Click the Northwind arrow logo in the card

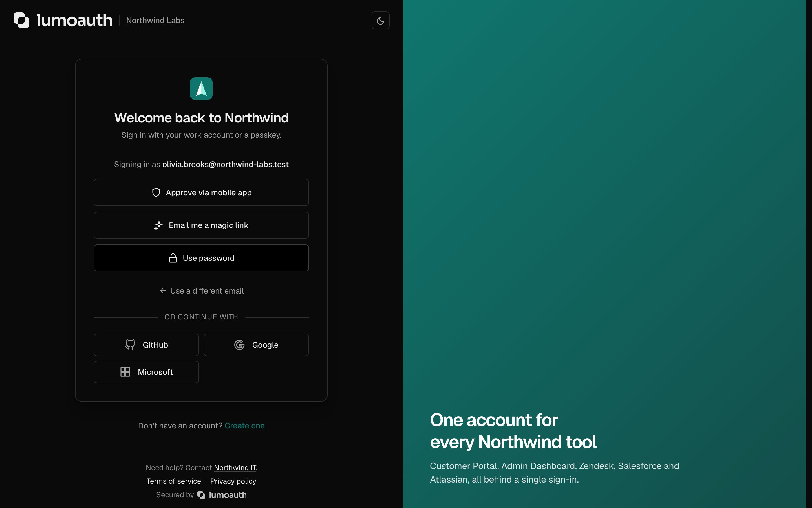coord(201,89)
